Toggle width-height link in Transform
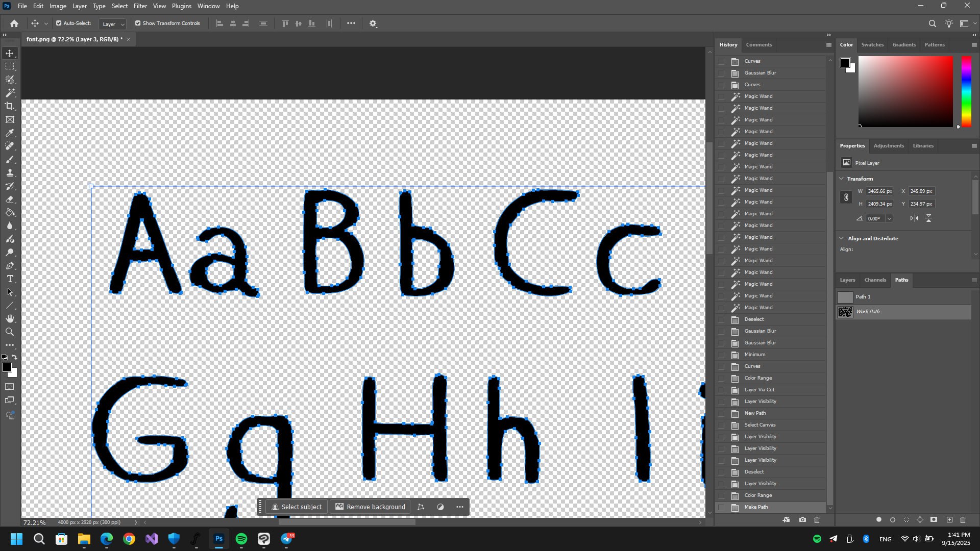This screenshot has height=551, width=980. click(x=846, y=197)
